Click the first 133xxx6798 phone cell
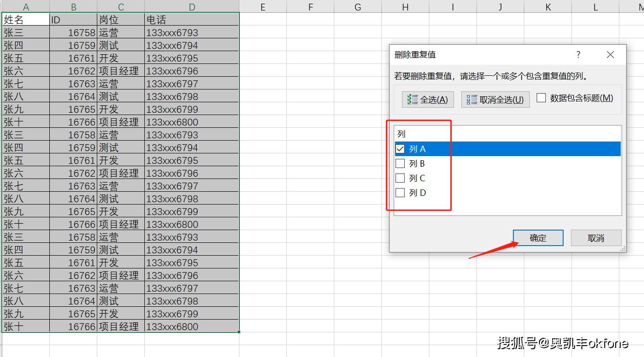 [192, 96]
